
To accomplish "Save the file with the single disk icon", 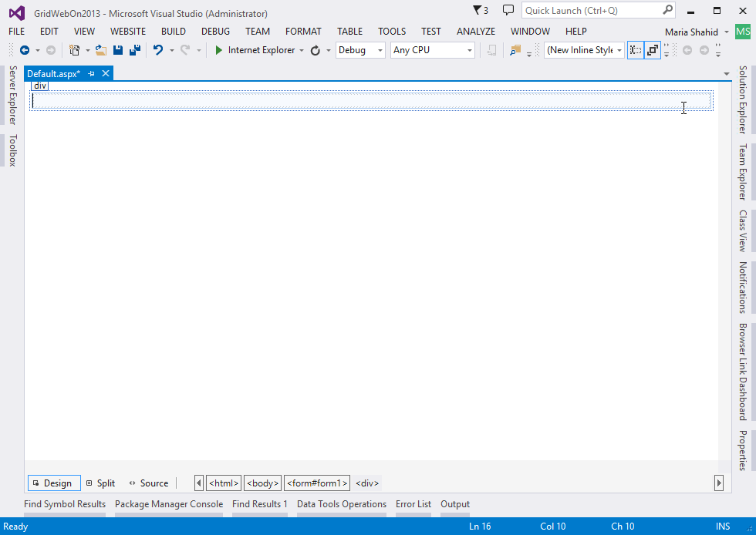I will pos(118,50).
